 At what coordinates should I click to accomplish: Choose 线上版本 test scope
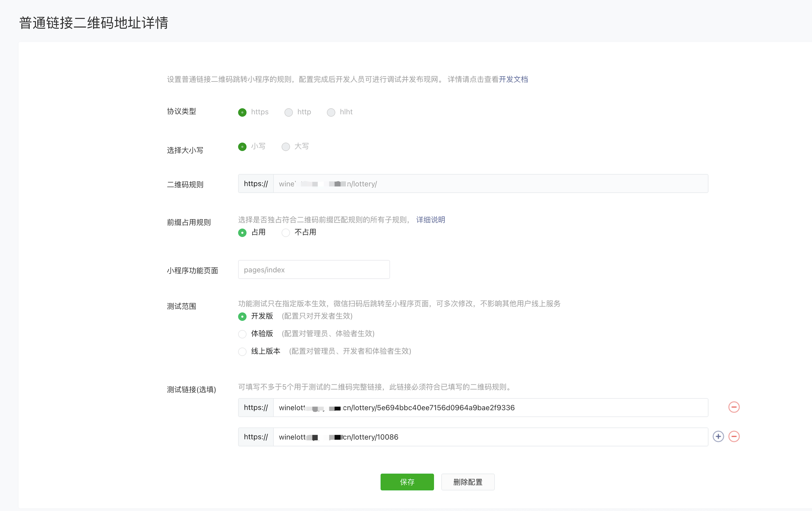coord(242,351)
